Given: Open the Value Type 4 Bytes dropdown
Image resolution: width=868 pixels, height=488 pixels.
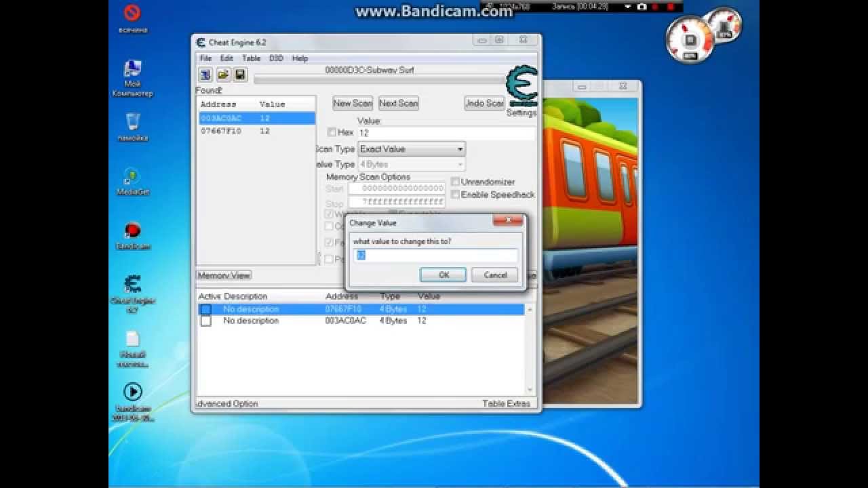Looking at the screenshot, I should tap(411, 164).
